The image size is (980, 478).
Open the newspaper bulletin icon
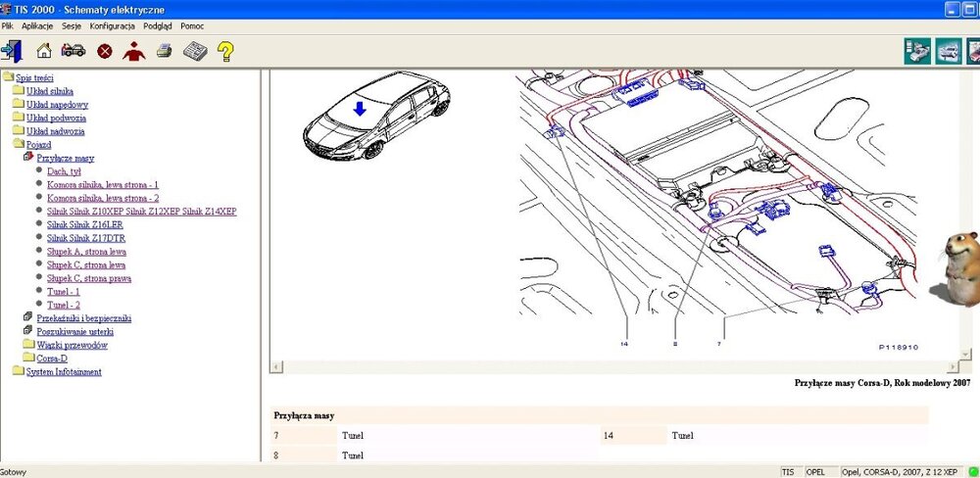[x=194, y=51]
